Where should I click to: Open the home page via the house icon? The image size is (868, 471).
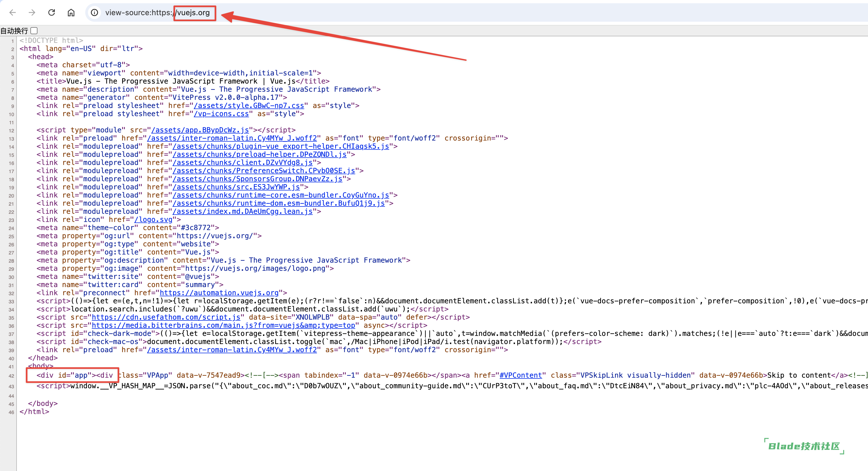pyautogui.click(x=71, y=12)
